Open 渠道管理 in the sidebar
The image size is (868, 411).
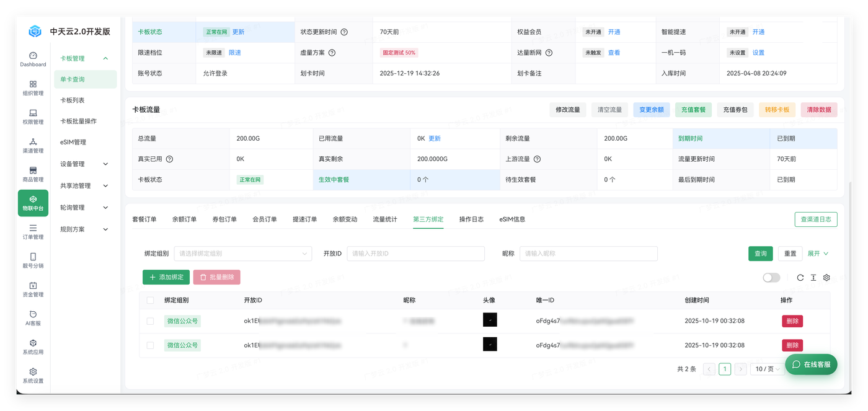click(x=33, y=146)
